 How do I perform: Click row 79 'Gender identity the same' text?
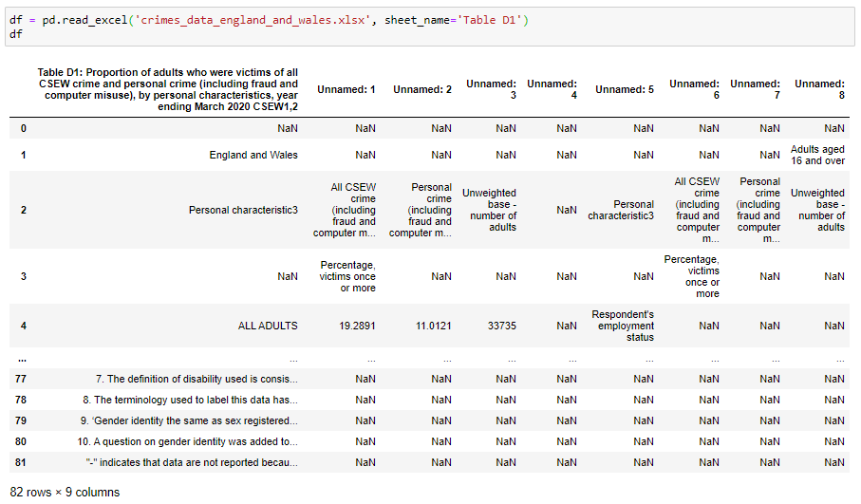coord(189,421)
